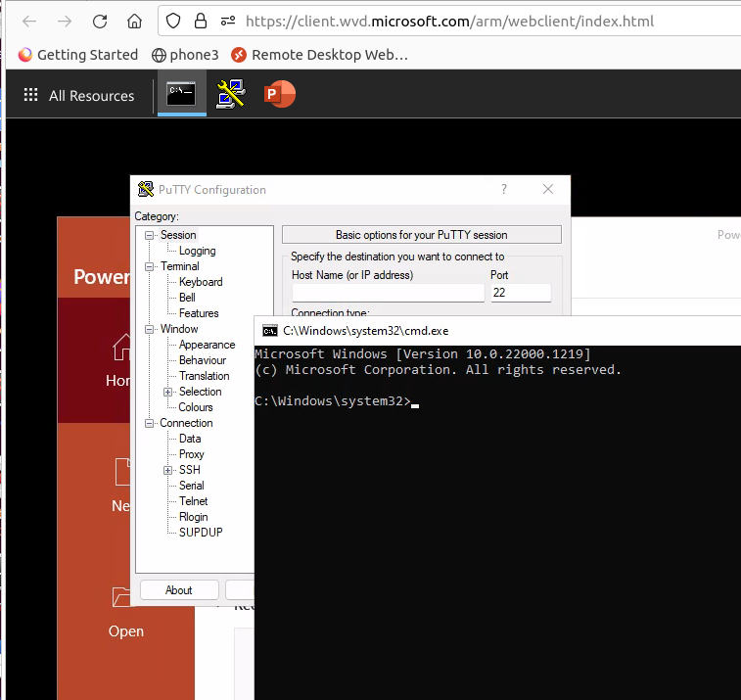Select SUPDUP category in PuTTY
Image resolution: width=741 pixels, height=700 pixels.
(201, 533)
